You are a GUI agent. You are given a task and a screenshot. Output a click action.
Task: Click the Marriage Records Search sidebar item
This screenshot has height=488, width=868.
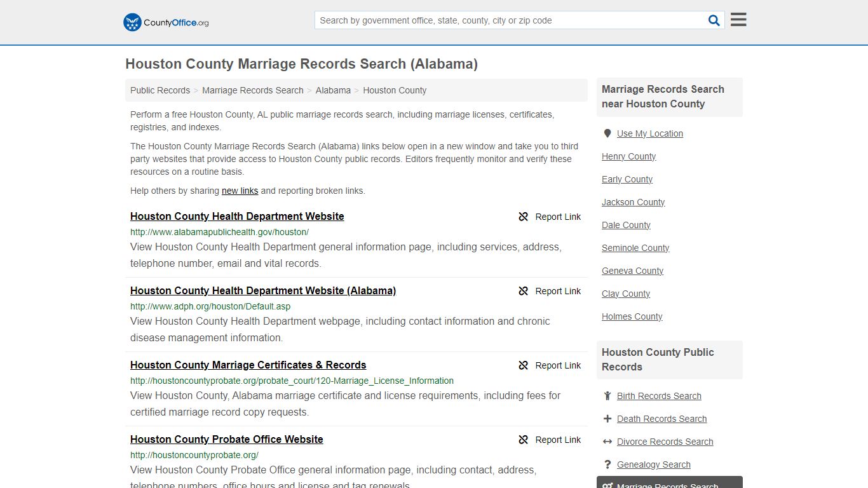pos(670,482)
